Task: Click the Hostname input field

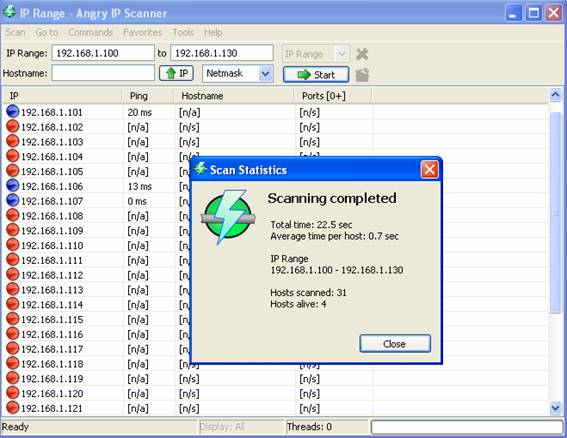Action: point(103,73)
